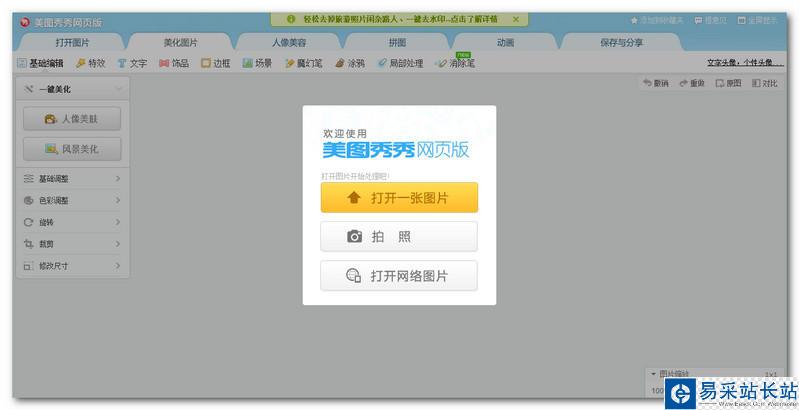The width and height of the screenshot is (799, 410).
Task: Click the banner text about removing watermarks
Action: [401, 19]
